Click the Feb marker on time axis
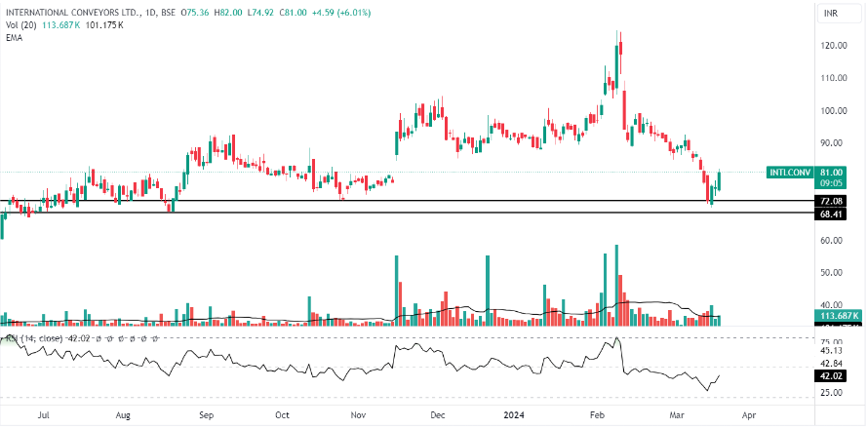Image resolution: width=868 pixels, height=429 pixels. (597, 415)
